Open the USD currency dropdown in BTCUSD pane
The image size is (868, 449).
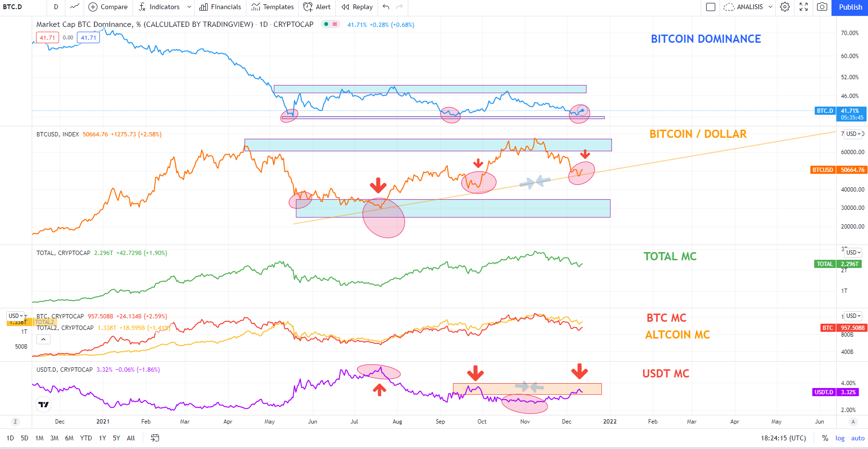click(x=854, y=134)
